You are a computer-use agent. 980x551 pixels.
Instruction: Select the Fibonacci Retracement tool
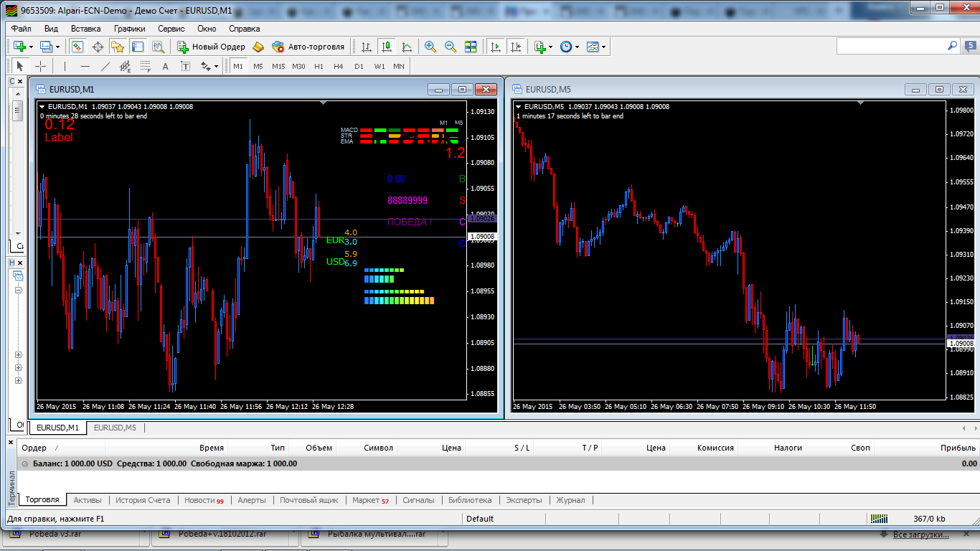point(145,66)
